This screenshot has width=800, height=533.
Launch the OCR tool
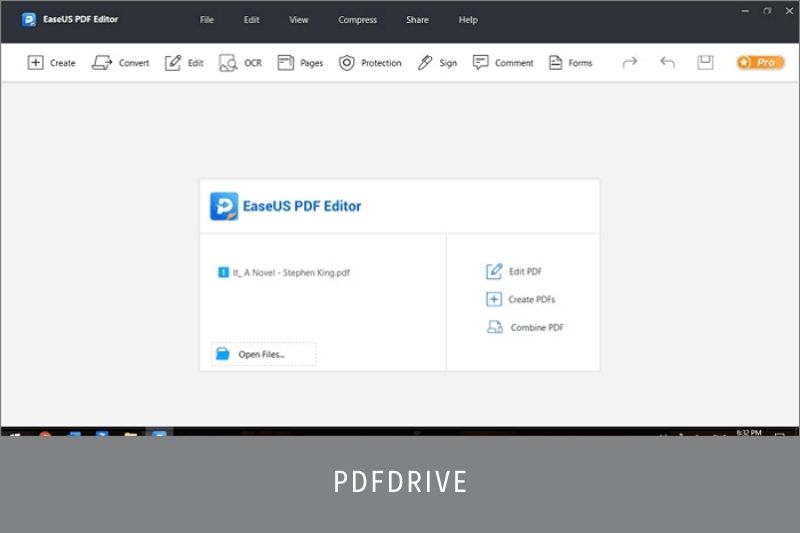240,63
